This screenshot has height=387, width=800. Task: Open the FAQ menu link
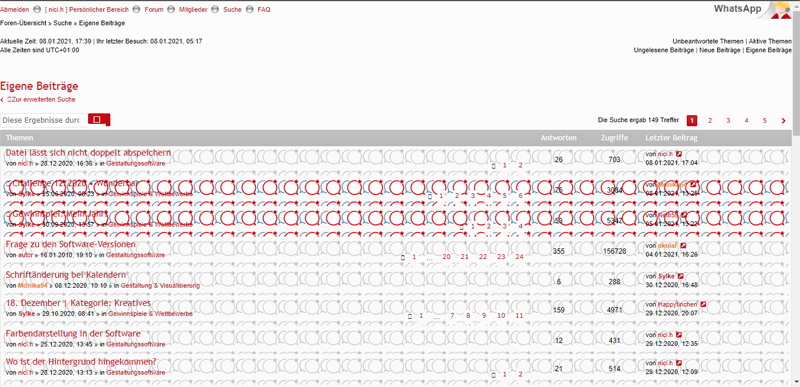point(264,10)
